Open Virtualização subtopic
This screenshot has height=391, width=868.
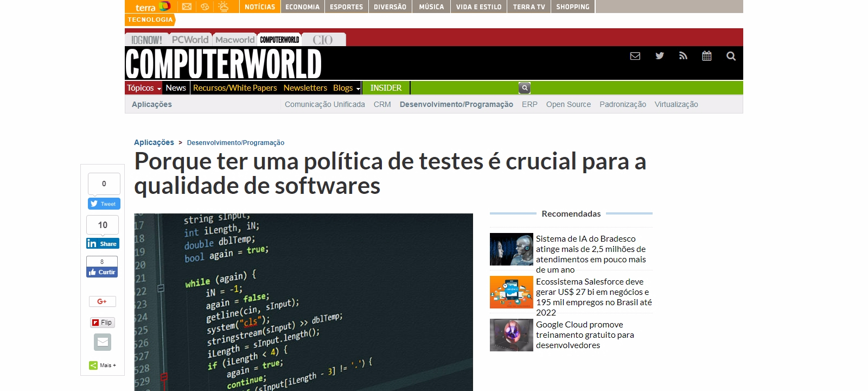(676, 104)
